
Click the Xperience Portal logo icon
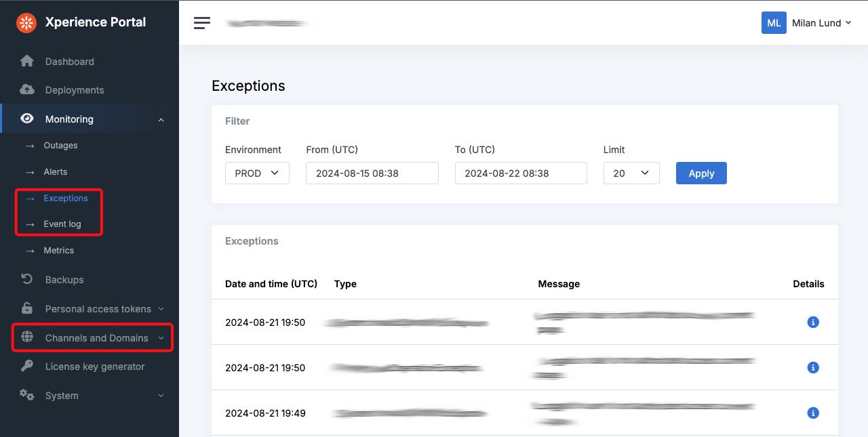coord(26,22)
